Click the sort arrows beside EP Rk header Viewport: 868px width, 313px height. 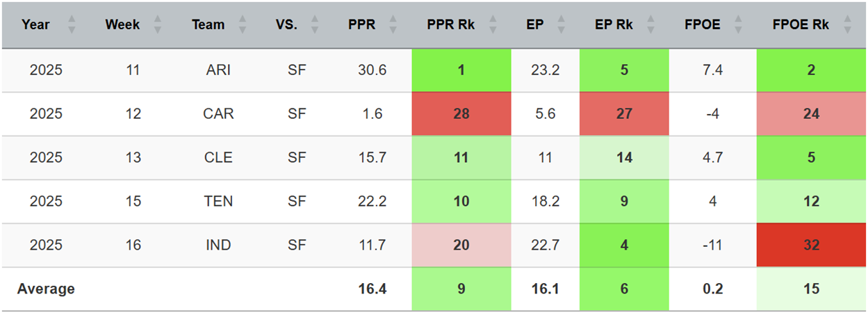[650, 25]
